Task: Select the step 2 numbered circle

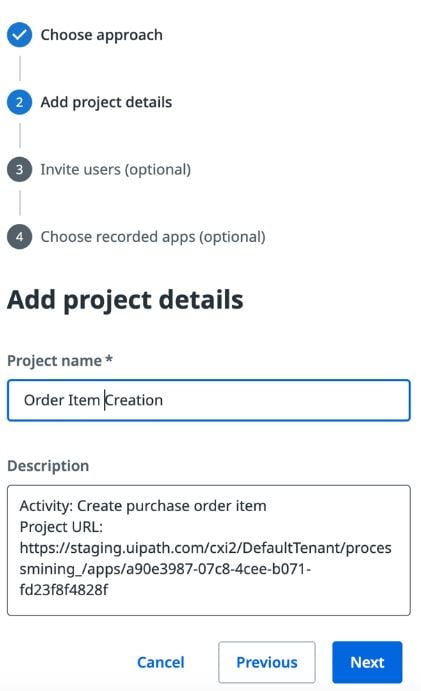Action: [19, 102]
